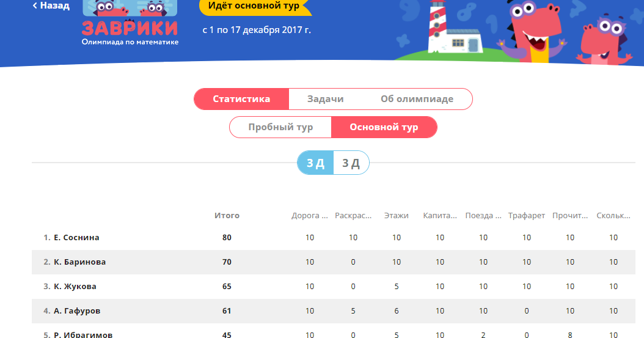Open student Е. Соснина's row

76,238
